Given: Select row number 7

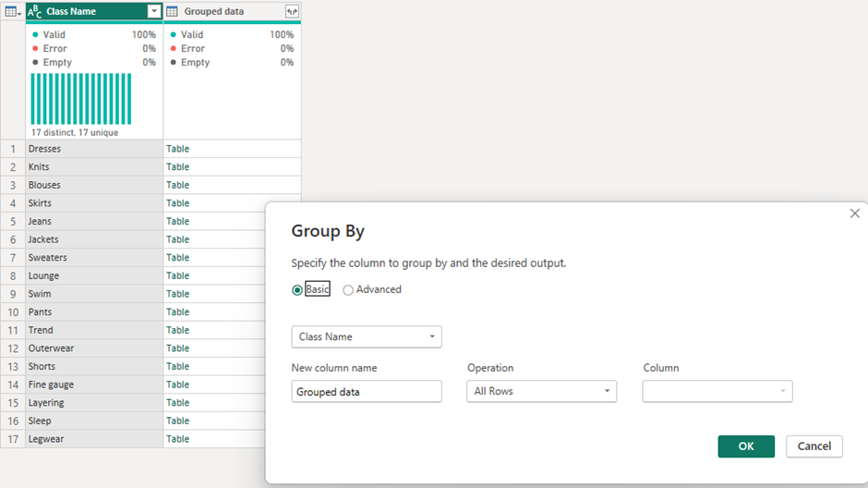Looking at the screenshot, I should 13,258.
